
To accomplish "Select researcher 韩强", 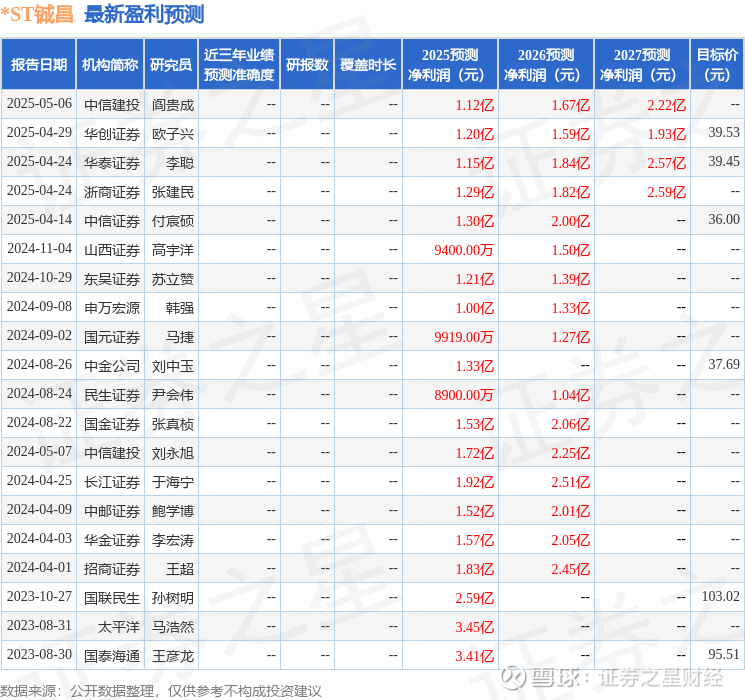I will click(180, 308).
